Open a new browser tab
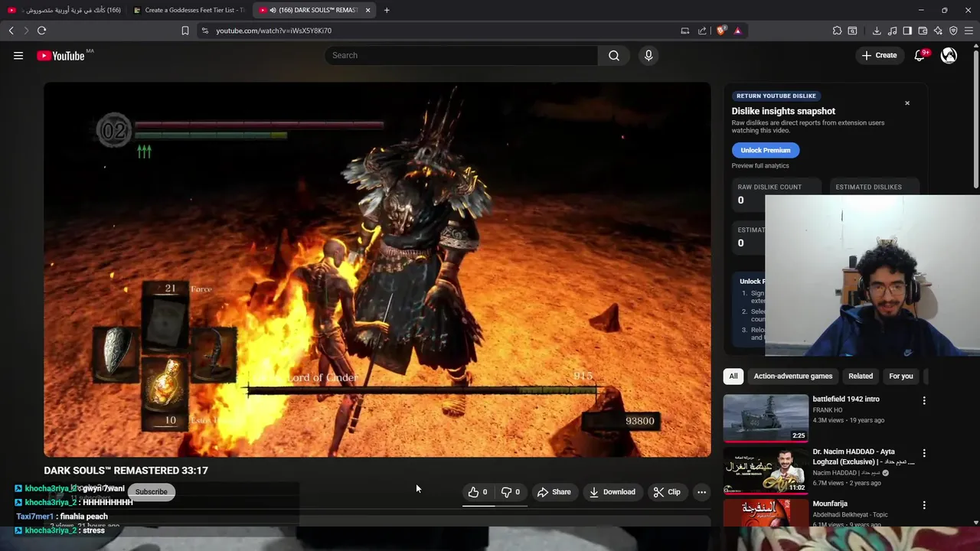The width and height of the screenshot is (980, 551). pos(387,10)
